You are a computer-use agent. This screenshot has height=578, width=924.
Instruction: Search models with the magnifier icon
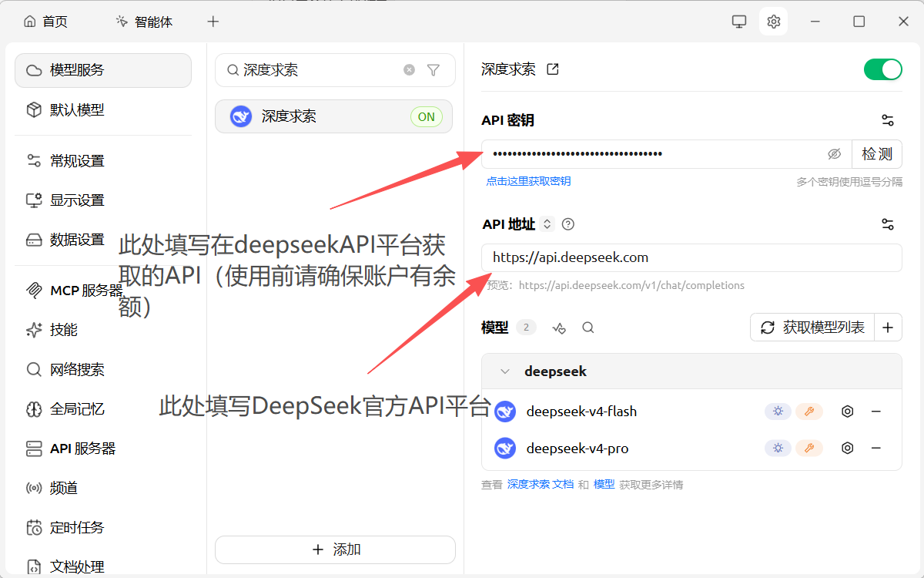pos(588,328)
